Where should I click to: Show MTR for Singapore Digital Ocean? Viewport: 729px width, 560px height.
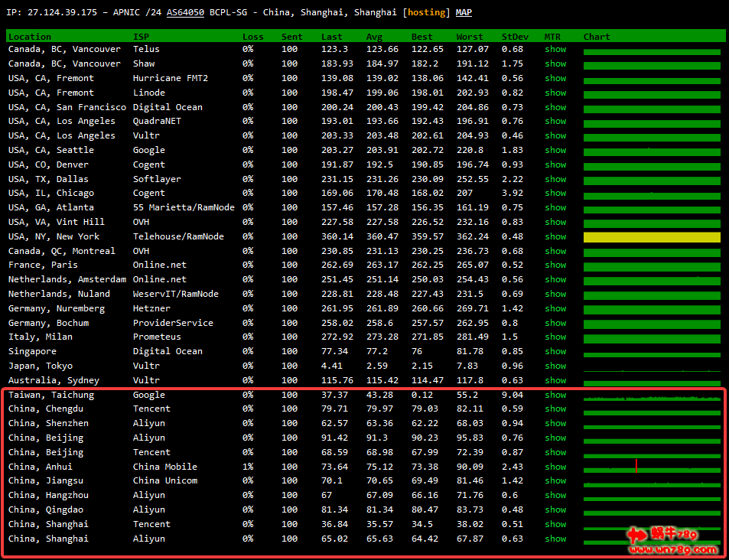click(555, 351)
